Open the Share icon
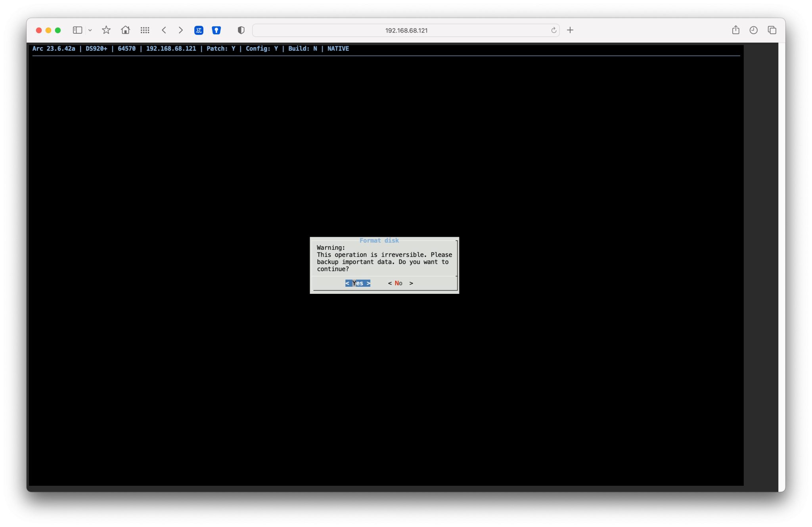Screen dimensions: 812x527 [736, 30]
